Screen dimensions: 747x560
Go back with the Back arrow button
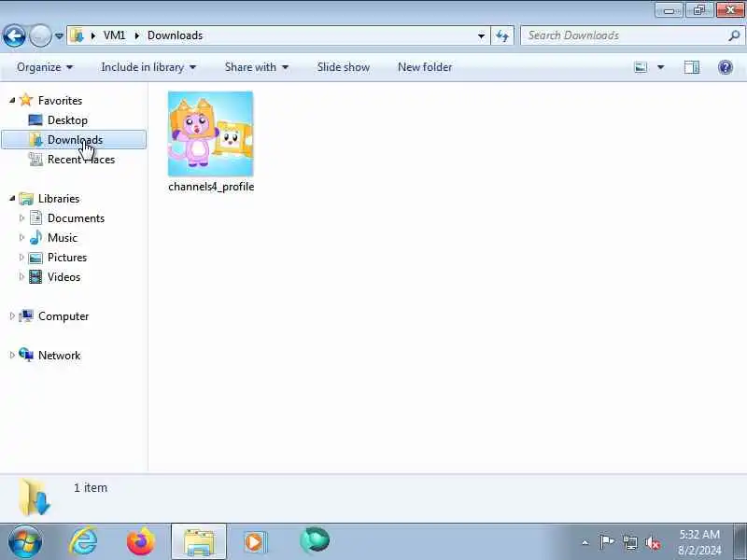[14, 35]
